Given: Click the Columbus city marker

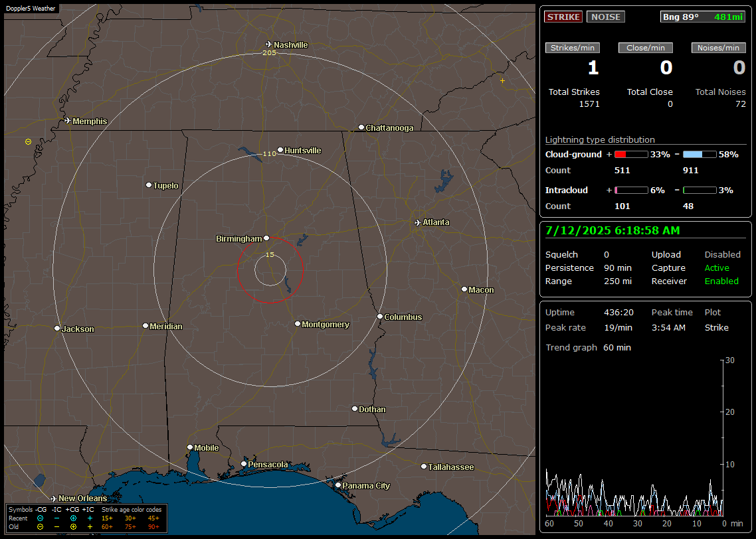Looking at the screenshot, I should (x=380, y=317).
